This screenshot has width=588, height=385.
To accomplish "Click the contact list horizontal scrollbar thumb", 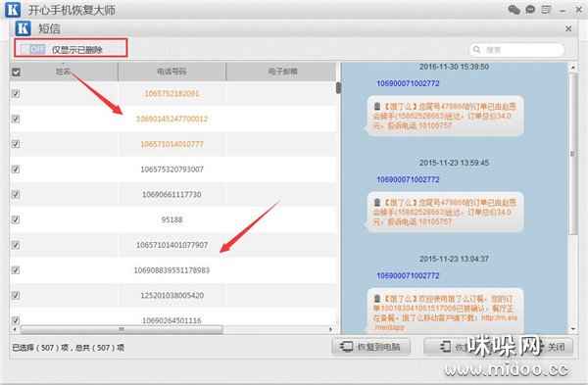I will (x=122, y=329).
